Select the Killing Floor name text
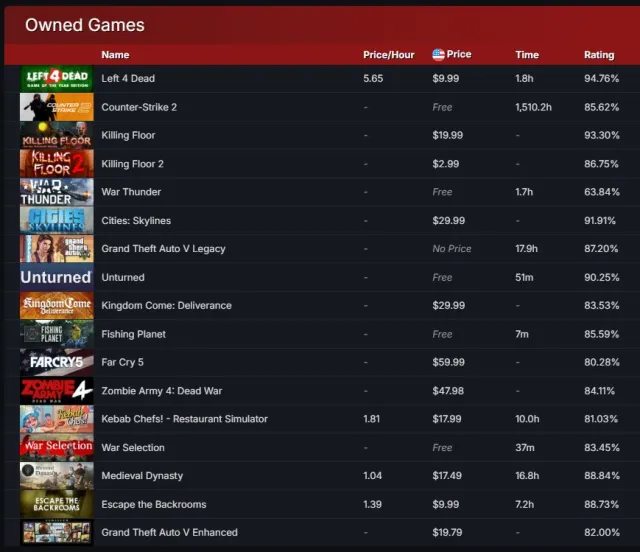Image resolution: width=640 pixels, height=552 pixels. point(128,135)
